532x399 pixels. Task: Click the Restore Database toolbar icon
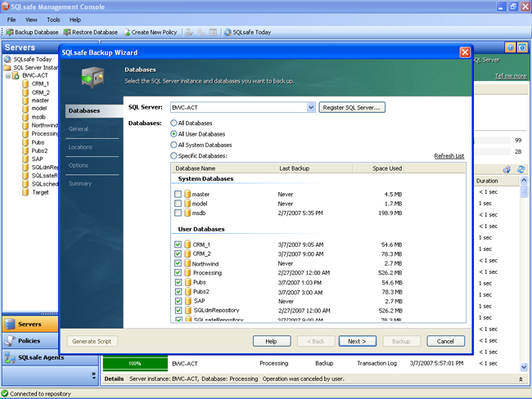click(x=67, y=32)
